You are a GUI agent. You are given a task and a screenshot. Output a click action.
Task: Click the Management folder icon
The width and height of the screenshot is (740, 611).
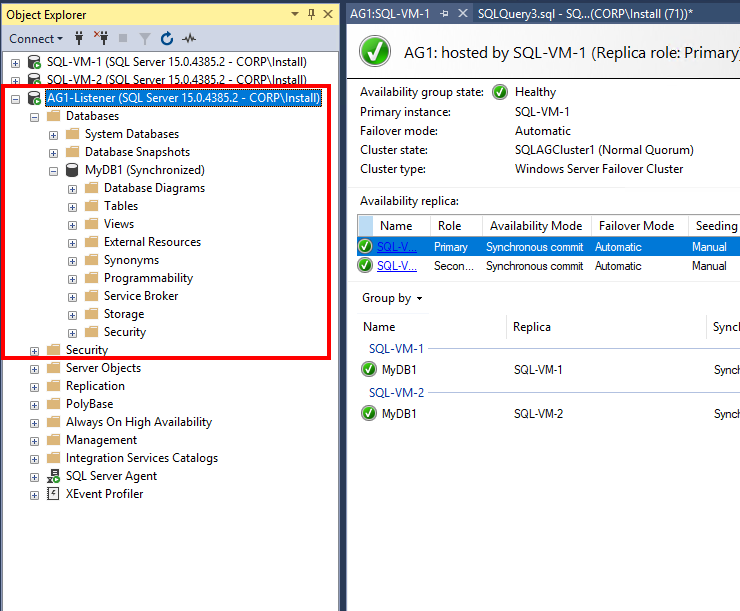click(53, 440)
